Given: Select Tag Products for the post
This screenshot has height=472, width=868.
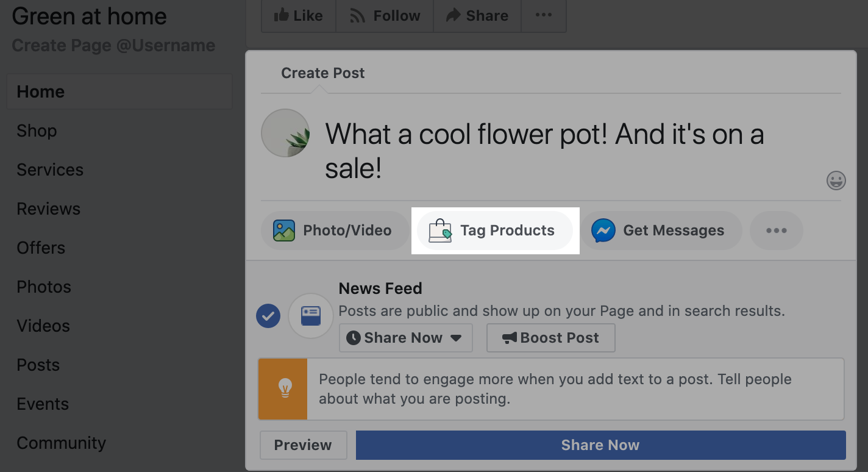Looking at the screenshot, I should point(495,231).
